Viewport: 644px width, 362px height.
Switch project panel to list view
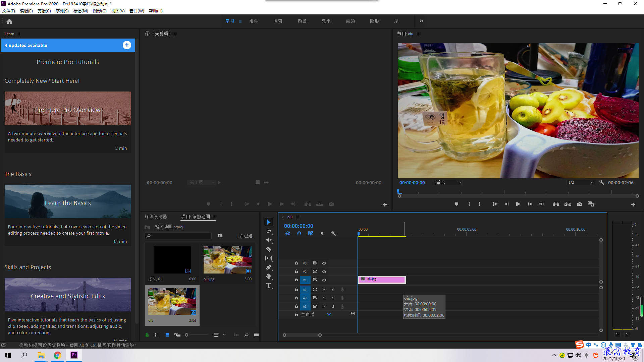tap(157, 335)
